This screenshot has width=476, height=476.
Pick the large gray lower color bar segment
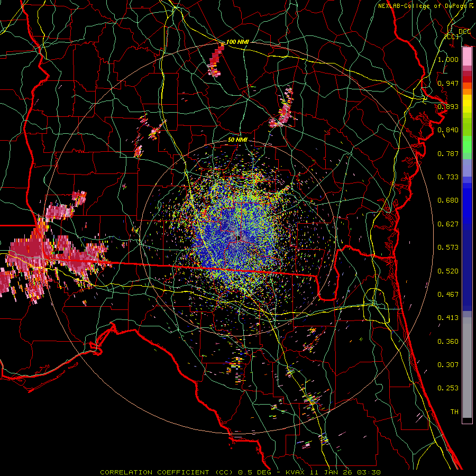[x=467, y=368]
